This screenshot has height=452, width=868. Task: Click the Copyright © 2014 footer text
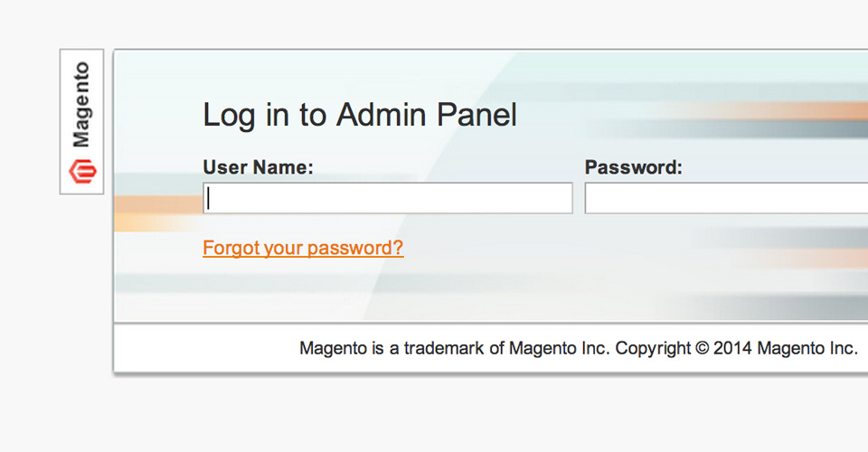click(736, 348)
